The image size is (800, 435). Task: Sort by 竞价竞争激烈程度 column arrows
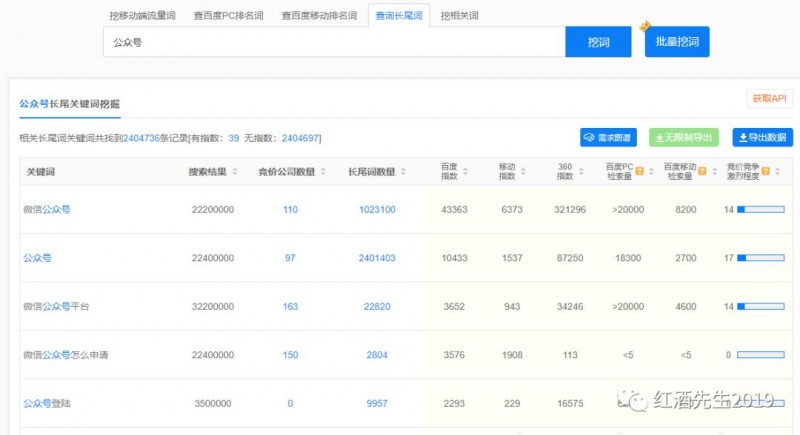pos(777,172)
